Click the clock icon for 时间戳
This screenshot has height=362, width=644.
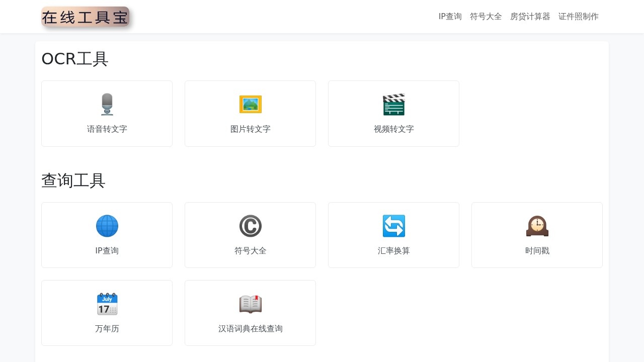537,226
